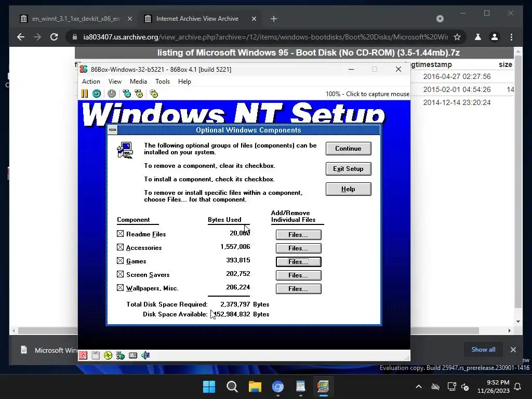This screenshot has width=532, height=399.
Task: Open the 86Box Tools menu
Action: 163,82
